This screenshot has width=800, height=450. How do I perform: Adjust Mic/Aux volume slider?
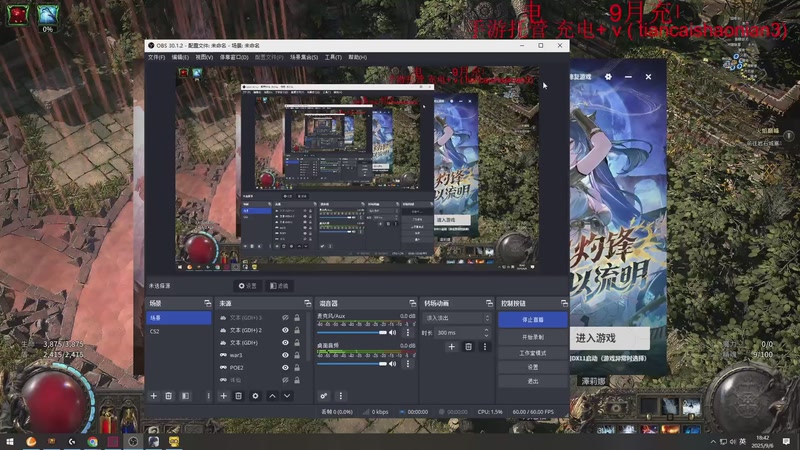click(x=352, y=333)
